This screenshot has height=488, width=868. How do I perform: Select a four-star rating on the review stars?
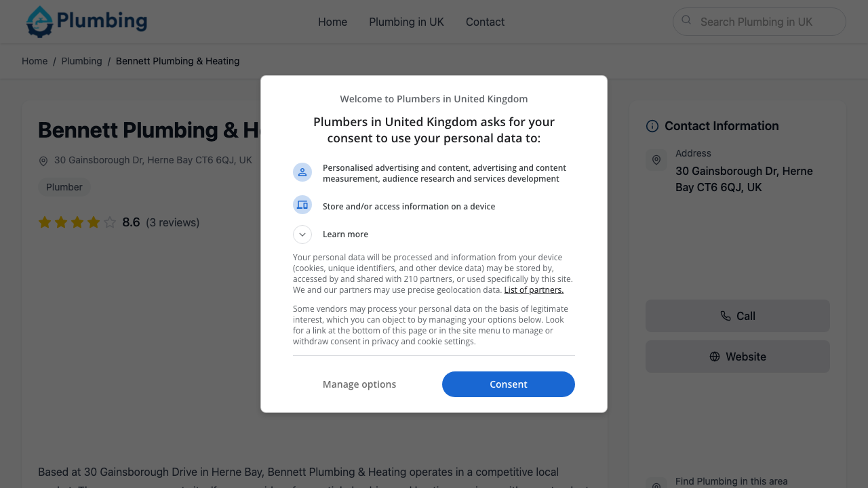coord(94,222)
